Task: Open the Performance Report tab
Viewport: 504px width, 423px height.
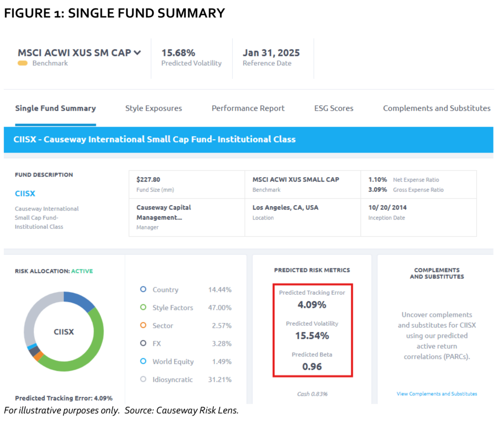Action: coord(248,108)
